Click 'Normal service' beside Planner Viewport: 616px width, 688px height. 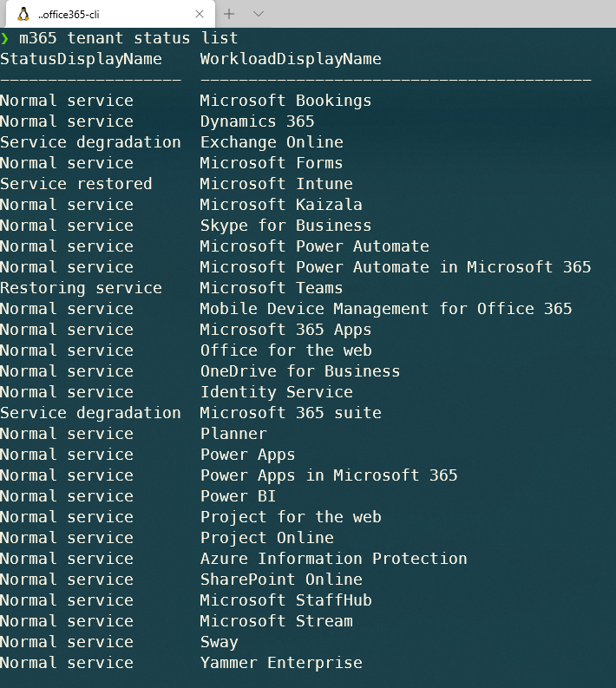(67, 434)
